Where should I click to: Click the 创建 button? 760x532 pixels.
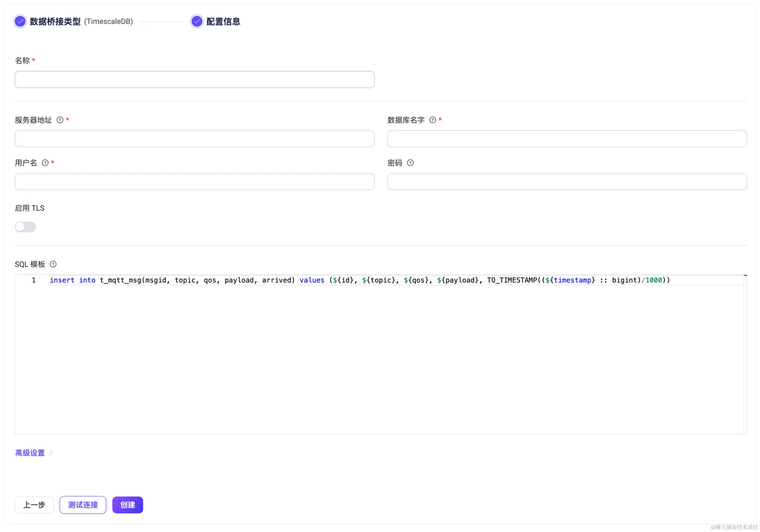tap(127, 505)
